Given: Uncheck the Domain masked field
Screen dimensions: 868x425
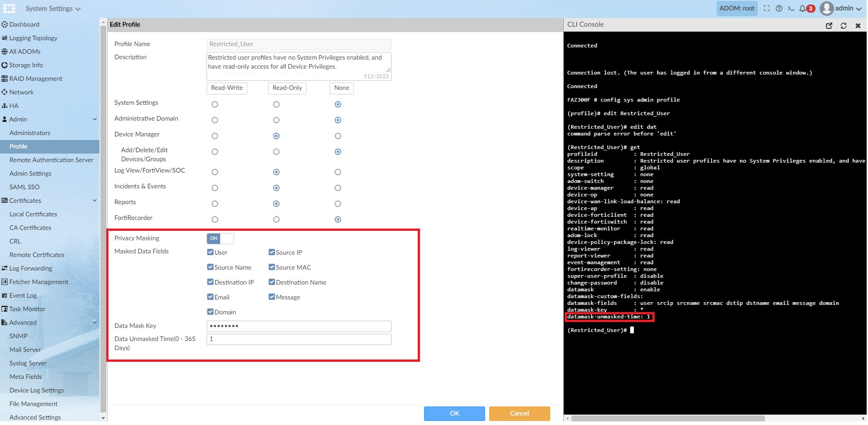Looking at the screenshot, I should pyautogui.click(x=210, y=312).
